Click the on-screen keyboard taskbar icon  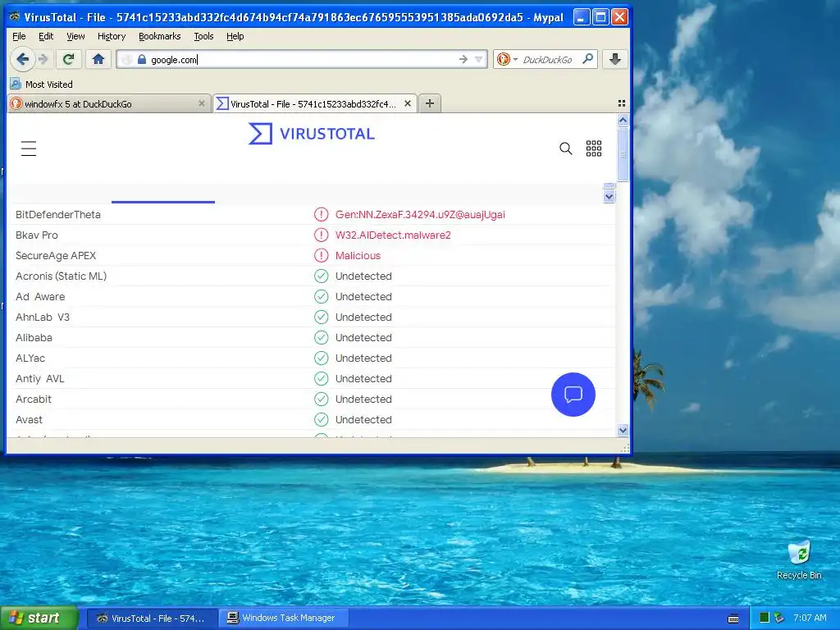coord(733,619)
